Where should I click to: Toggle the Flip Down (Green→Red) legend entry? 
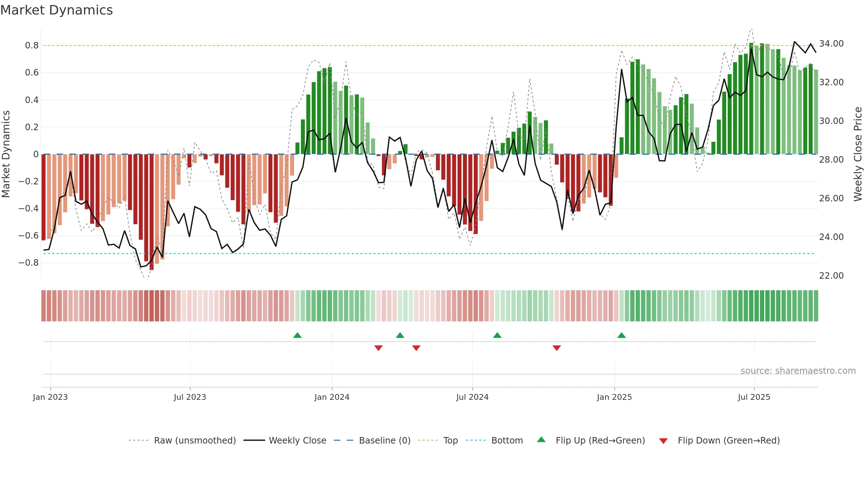[x=719, y=440]
